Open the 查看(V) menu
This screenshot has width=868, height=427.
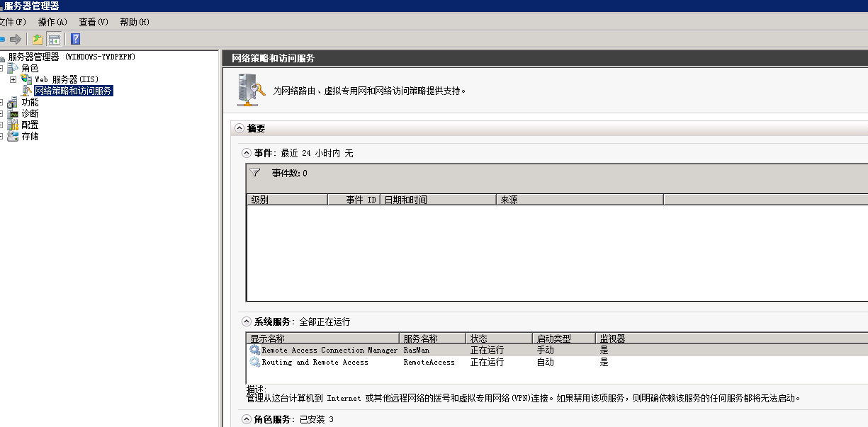tap(94, 22)
